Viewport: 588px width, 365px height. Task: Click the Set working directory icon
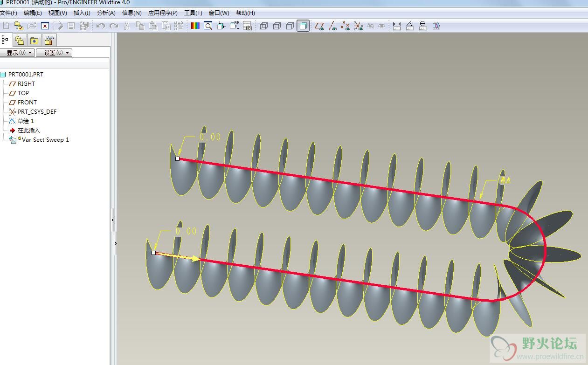(19, 26)
